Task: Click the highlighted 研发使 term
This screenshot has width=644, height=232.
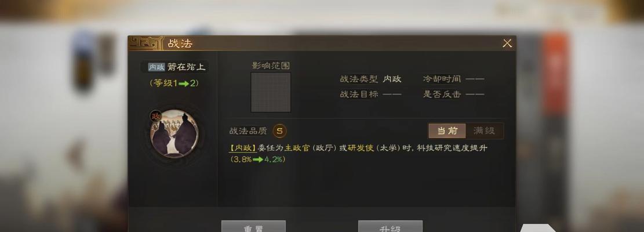Action: [x=361, y=148]
